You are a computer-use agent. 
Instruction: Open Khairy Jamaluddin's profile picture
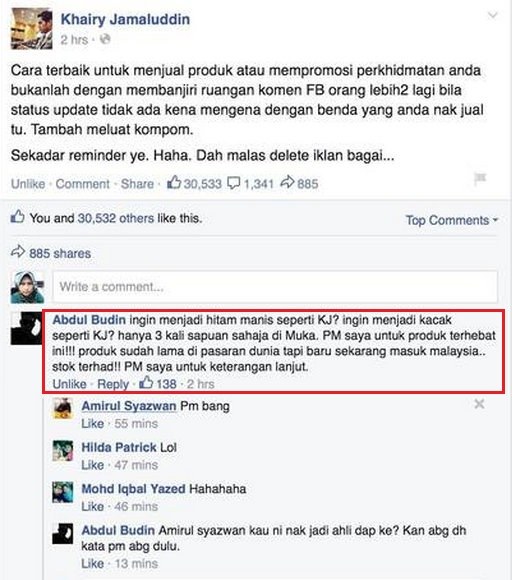pyautogui.click(x=31, y=28)
